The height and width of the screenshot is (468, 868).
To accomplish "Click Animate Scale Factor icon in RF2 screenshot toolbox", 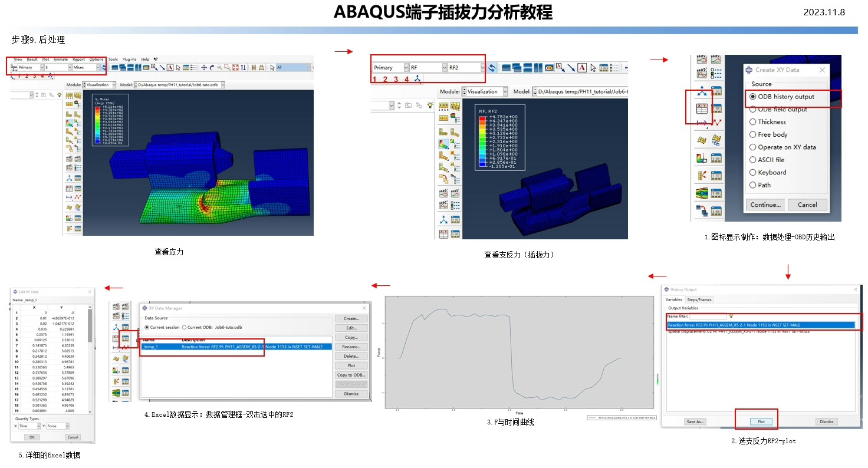I will pos(443,194).
